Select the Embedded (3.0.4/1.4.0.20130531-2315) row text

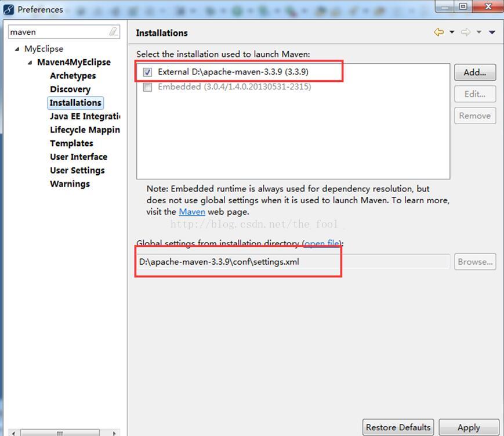point(234,87)
